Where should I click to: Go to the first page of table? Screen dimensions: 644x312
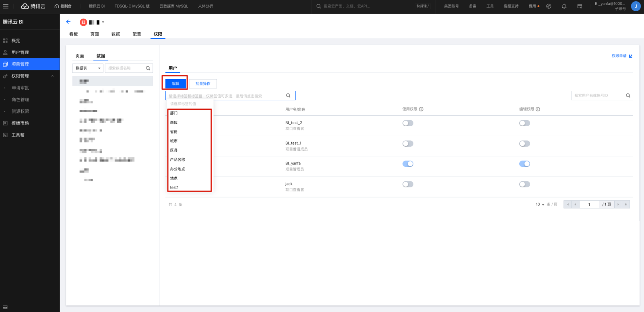point(568,204)
